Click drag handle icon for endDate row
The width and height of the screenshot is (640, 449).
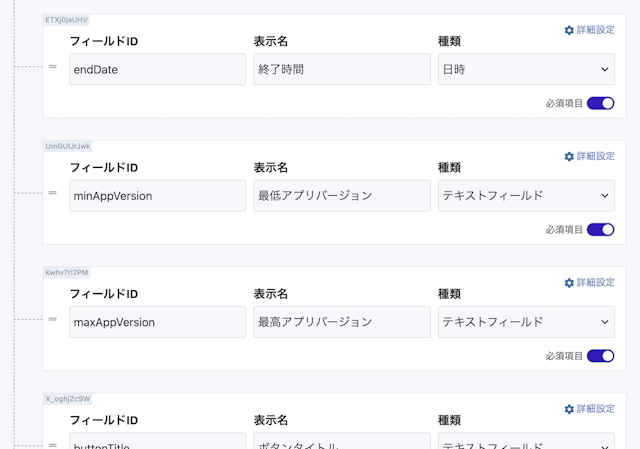coord(52,66)
